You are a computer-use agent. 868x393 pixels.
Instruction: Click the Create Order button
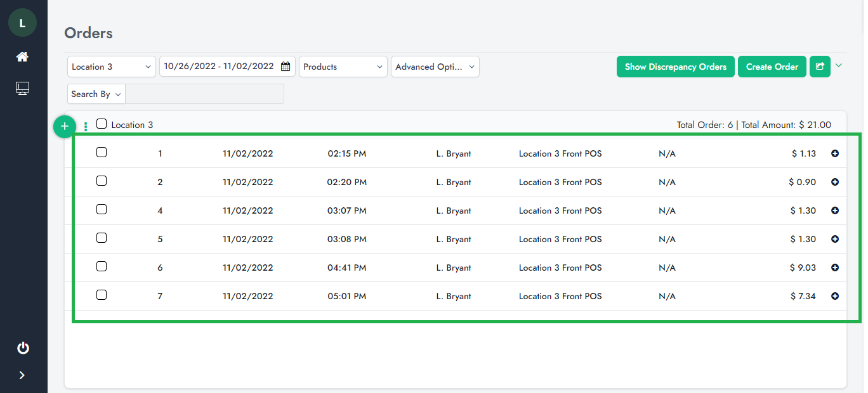pos(772,67)
